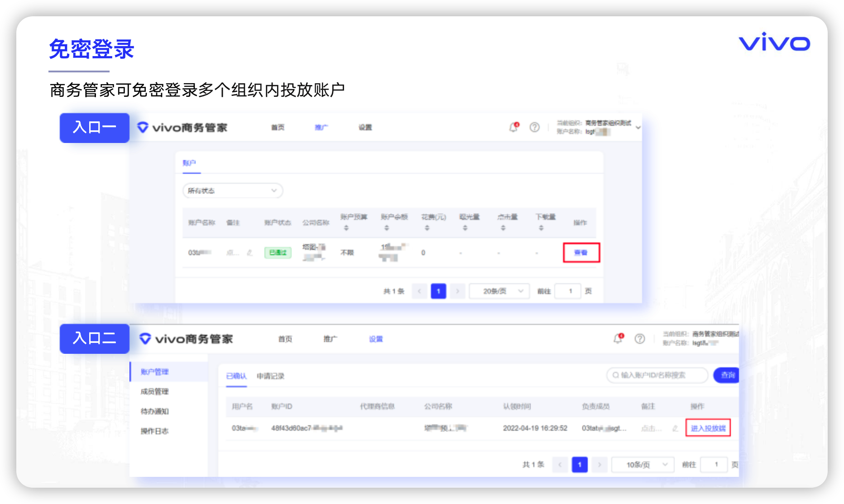This screenshot has height=504, width=844.
Task: Click edit pencil icon beside remark in top table
Action: [249, 253]
